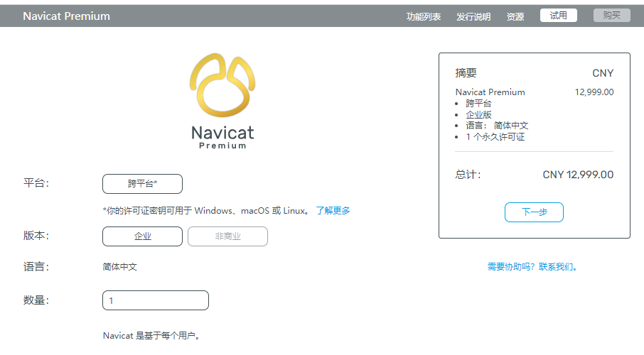The width and height of the screenshot is (644, 355).
Task: Click the 语言： 简体中文 summary bullet
Action: [497, 126]
